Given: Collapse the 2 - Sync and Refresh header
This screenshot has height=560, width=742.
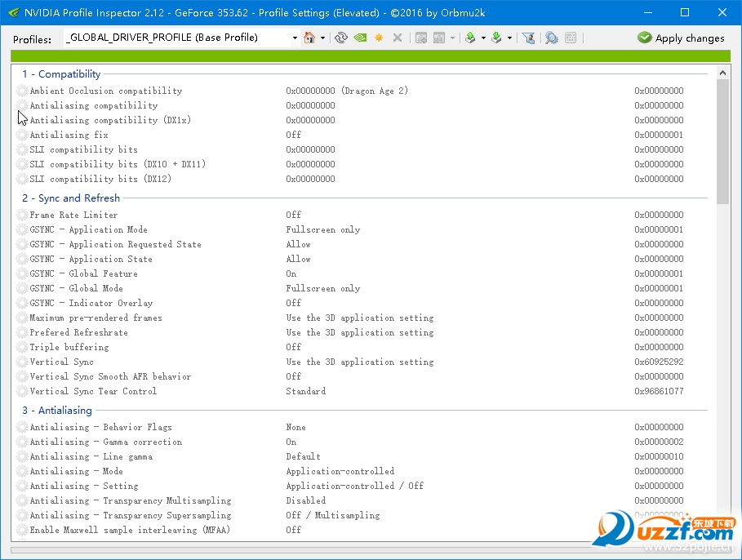Looking at the screenshot, I should click(x=71, y=198).
